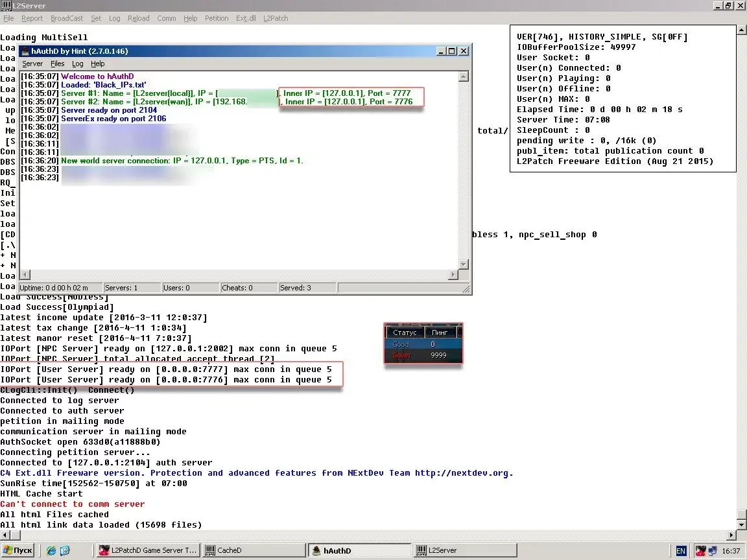
Task: Switch to L2PatchD Game Server taskbar item
Action: coord(147,550)
